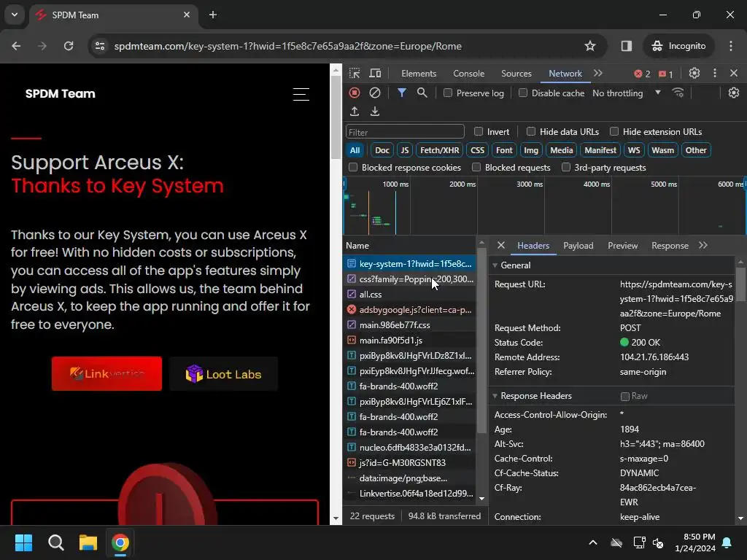Open the Payload tab
Screen dimensions: 747x560
click(578, 245)
